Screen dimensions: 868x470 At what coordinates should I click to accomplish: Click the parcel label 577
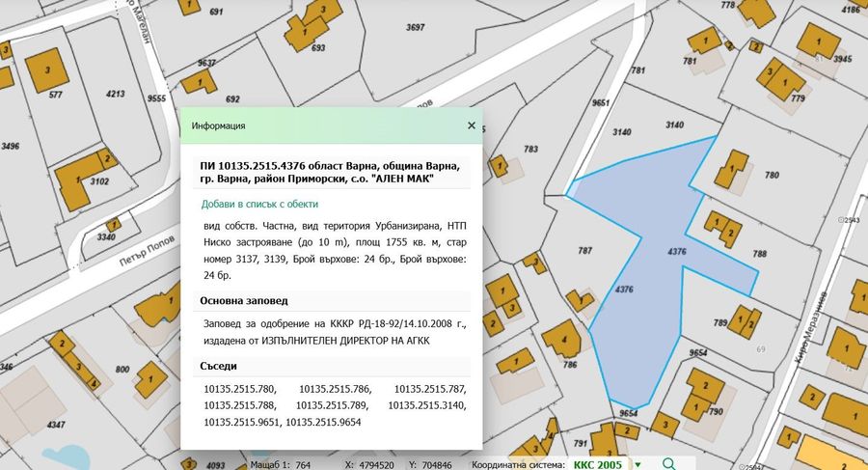(55, 95)
